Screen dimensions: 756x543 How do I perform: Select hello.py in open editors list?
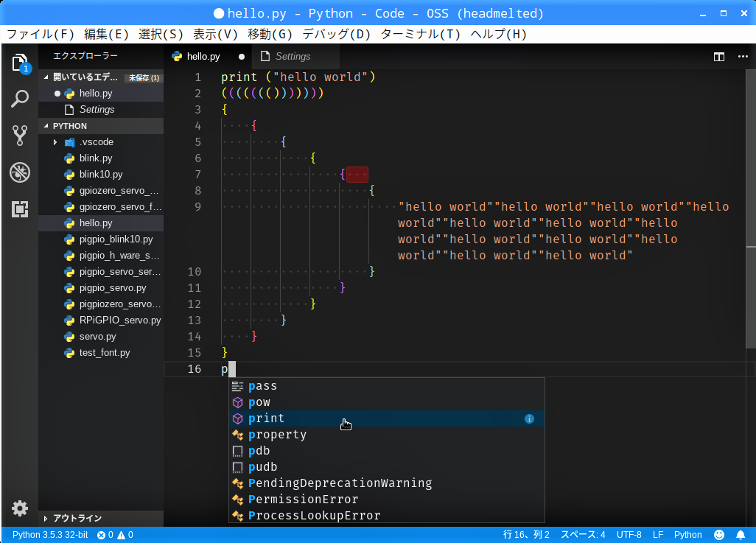coord(101,94)
